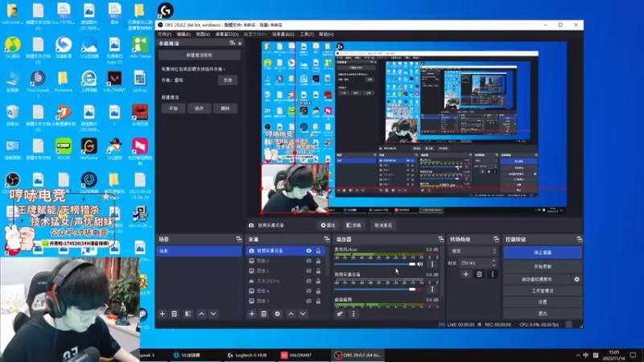This screenshot has height=362, width=644.
Task: Unmute the video capture device audio channel
Action: (x=419, y=290)
